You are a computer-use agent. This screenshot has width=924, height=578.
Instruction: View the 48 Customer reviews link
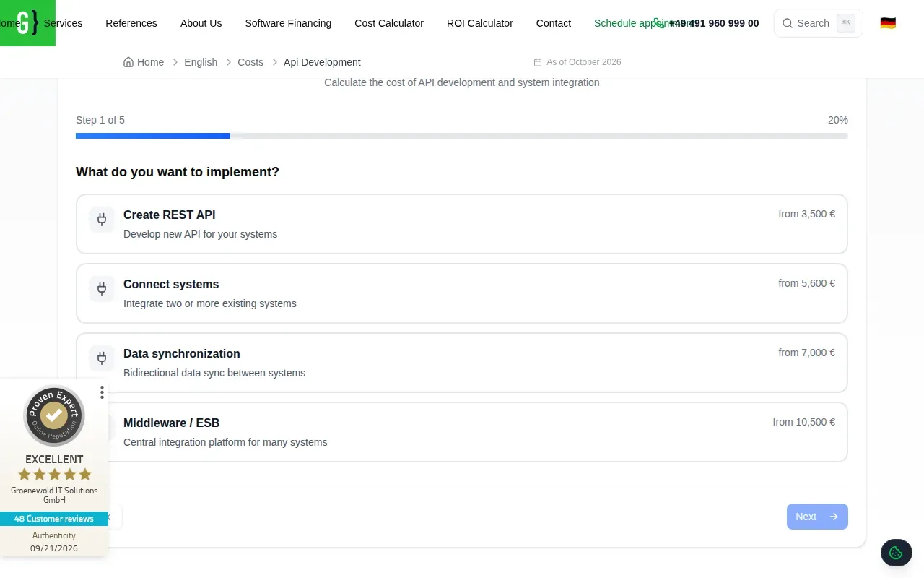click(x=54, y=519)
